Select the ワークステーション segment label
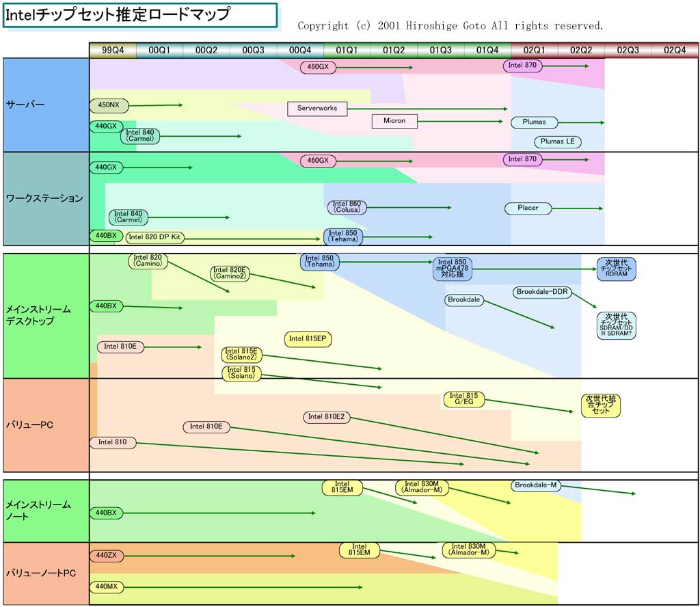 point(44,198)
